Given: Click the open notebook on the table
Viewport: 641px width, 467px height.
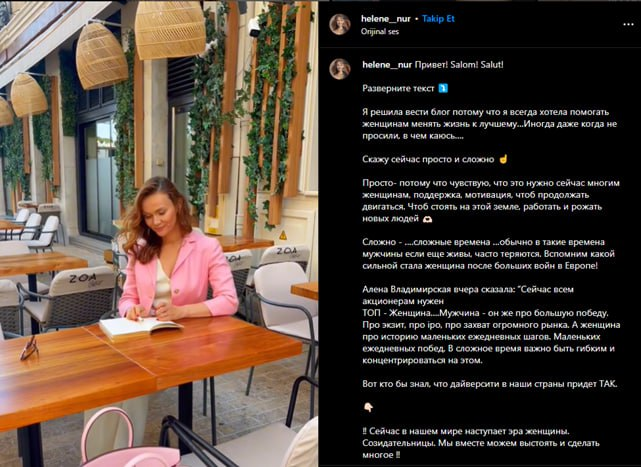Looking at the screenshot, I should [141, 328].
